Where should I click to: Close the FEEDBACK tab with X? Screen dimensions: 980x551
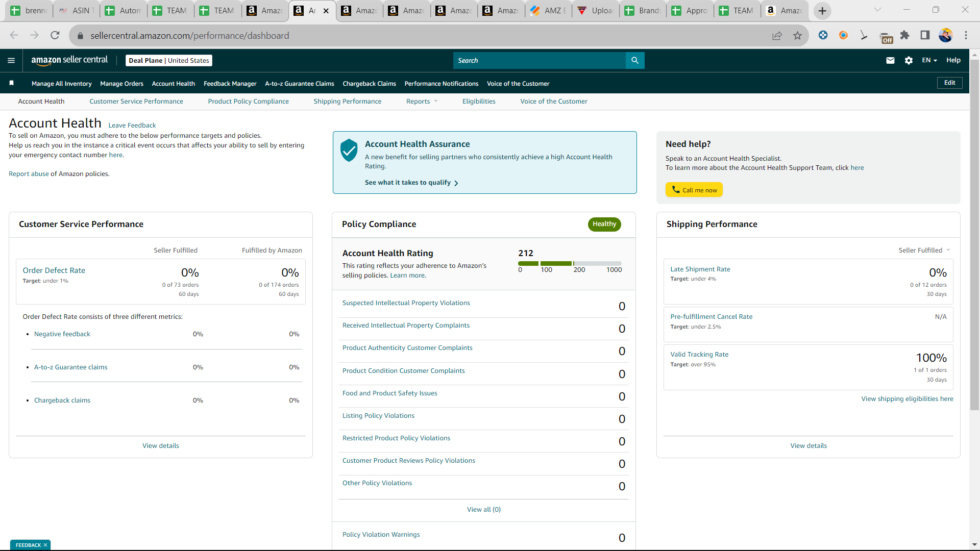45,545
